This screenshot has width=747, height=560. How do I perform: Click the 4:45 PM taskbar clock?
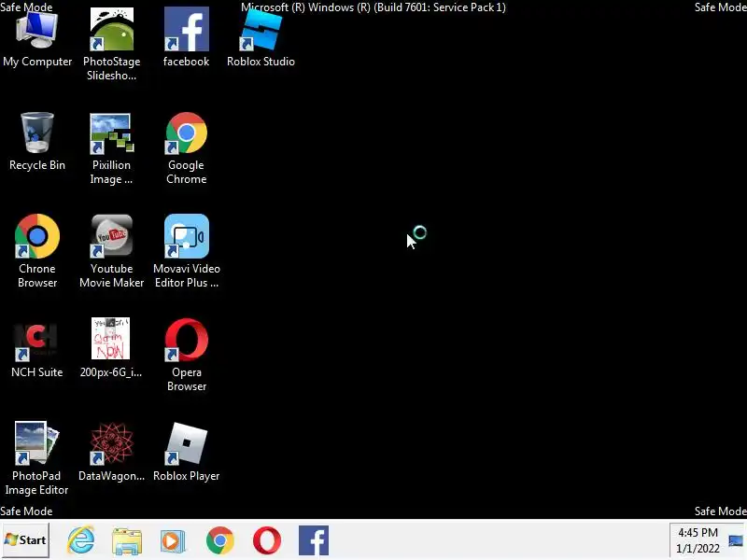pos(698,540)
